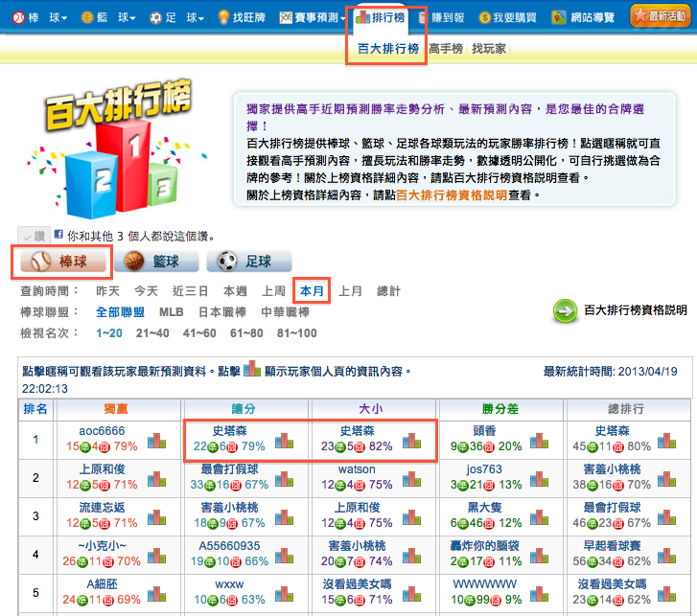Open 網站導覽 site guide
The height and width of the screenshot is (616, 697).
[583, 18]
